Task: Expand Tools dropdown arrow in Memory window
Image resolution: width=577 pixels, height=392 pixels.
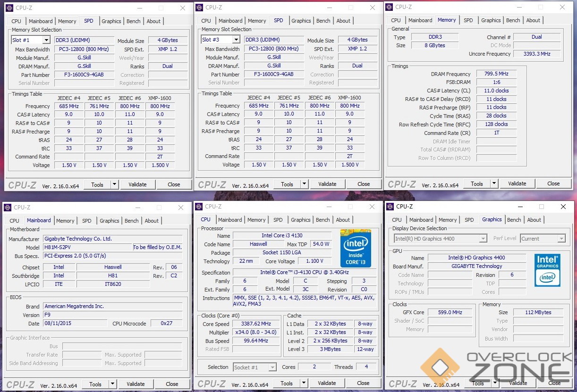Action: [x=494, y=183]
